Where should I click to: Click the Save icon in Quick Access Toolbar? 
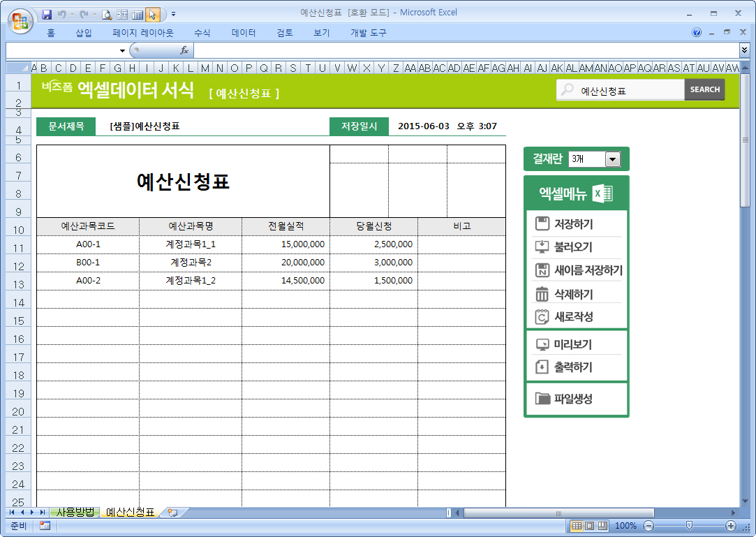[x=47, y=14]
